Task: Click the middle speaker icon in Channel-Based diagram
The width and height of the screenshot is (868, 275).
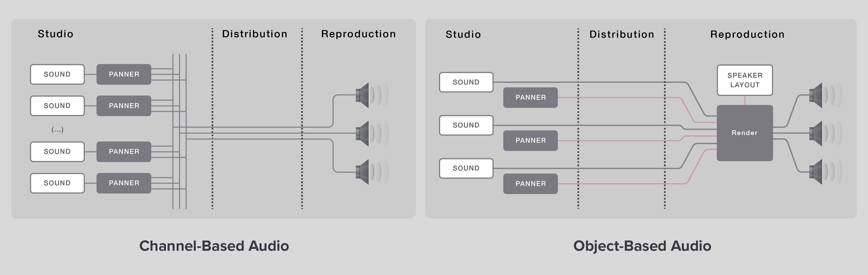Action: [363, 133]
